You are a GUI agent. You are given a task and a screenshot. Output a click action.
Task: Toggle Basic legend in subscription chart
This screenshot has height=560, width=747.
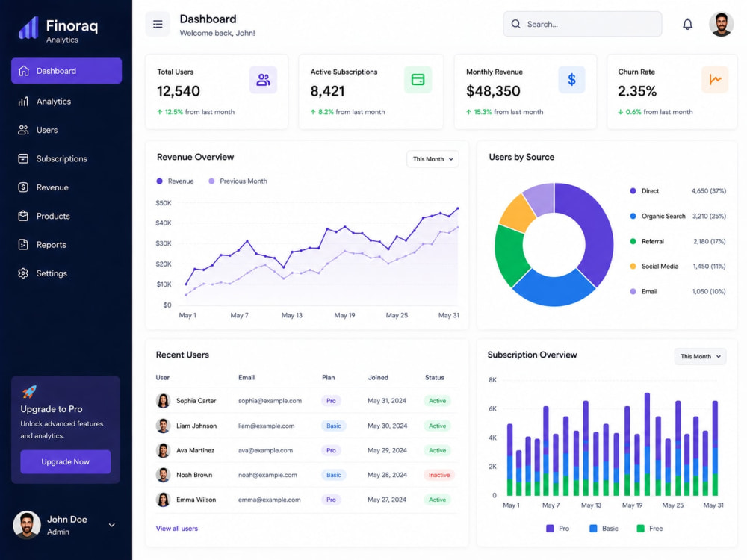click(x=604, y=529)
